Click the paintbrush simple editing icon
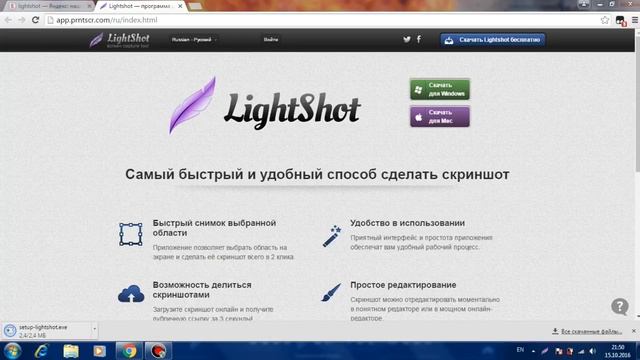The height and width of the screenshot is (360, 640). pos(331,293)
